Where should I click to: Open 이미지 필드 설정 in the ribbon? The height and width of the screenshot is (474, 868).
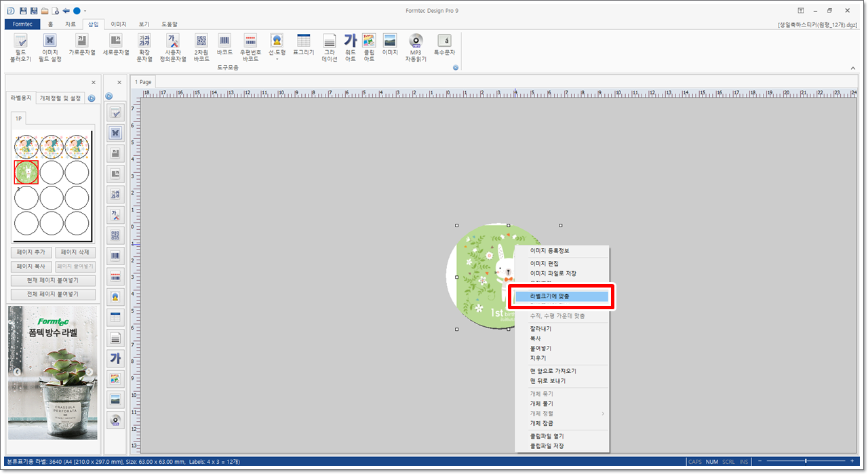[x=51, y=47]
